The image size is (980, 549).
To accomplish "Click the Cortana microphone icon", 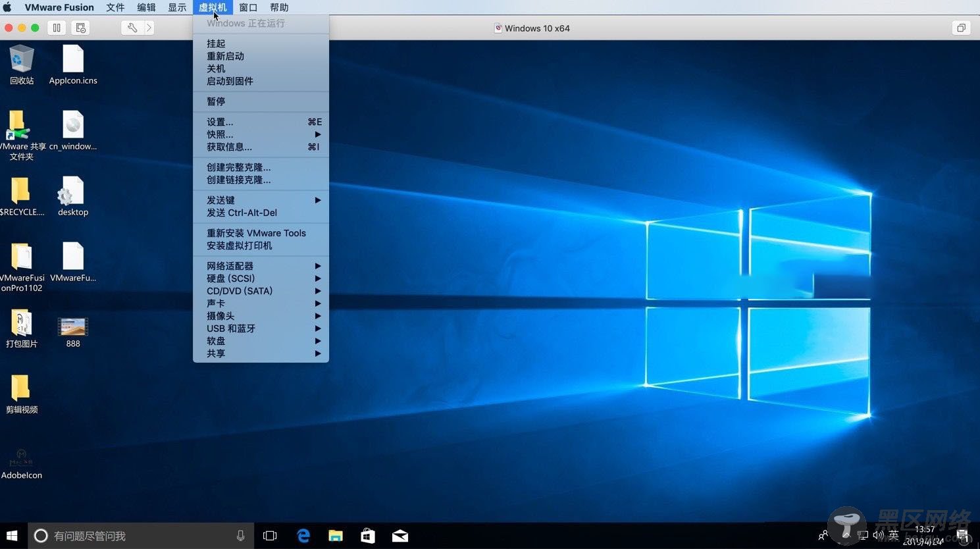I will pos(241,536).
